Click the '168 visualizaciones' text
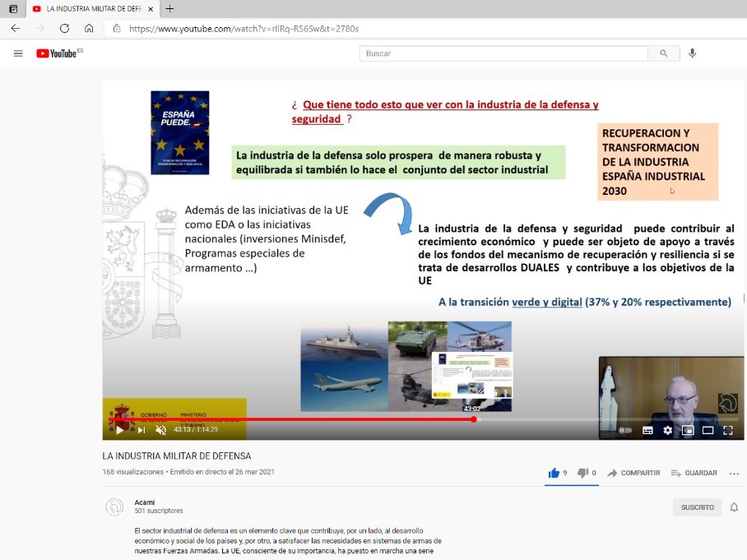 click(133, 472)
